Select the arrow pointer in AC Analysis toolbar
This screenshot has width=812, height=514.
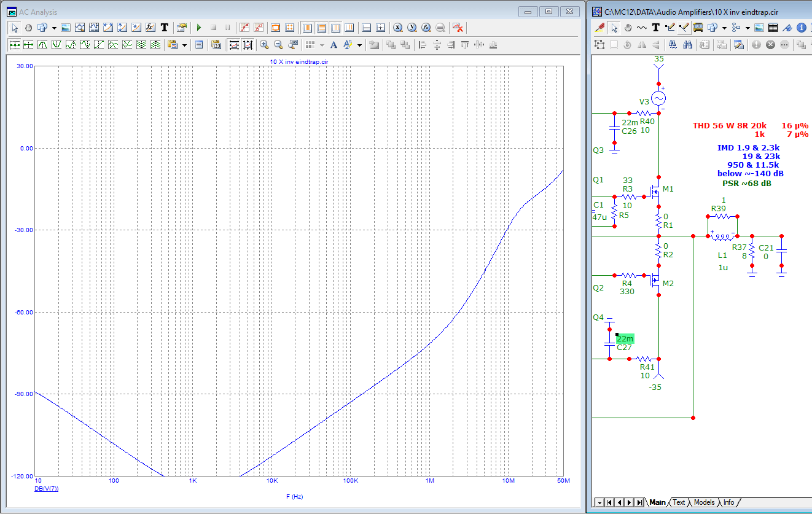coord(15,28)
